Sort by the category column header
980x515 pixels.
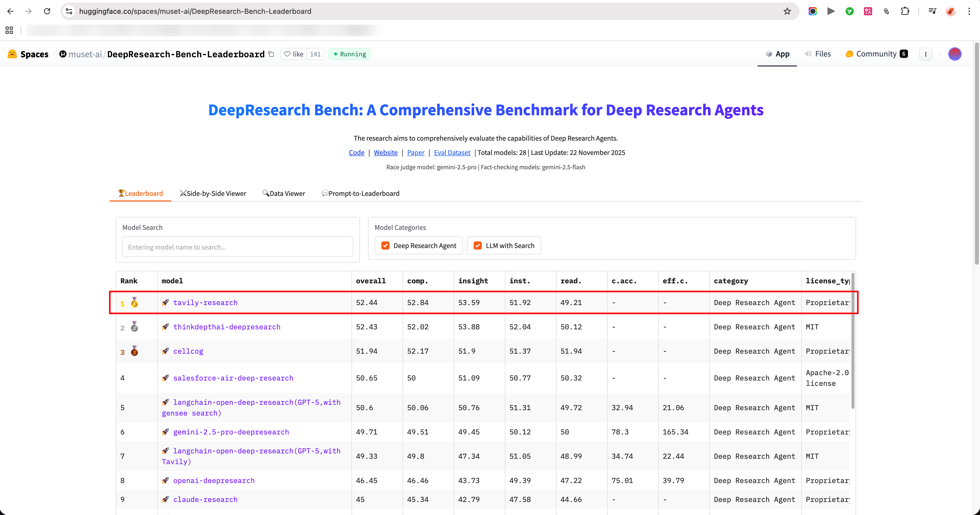click(x=731, y=281)
